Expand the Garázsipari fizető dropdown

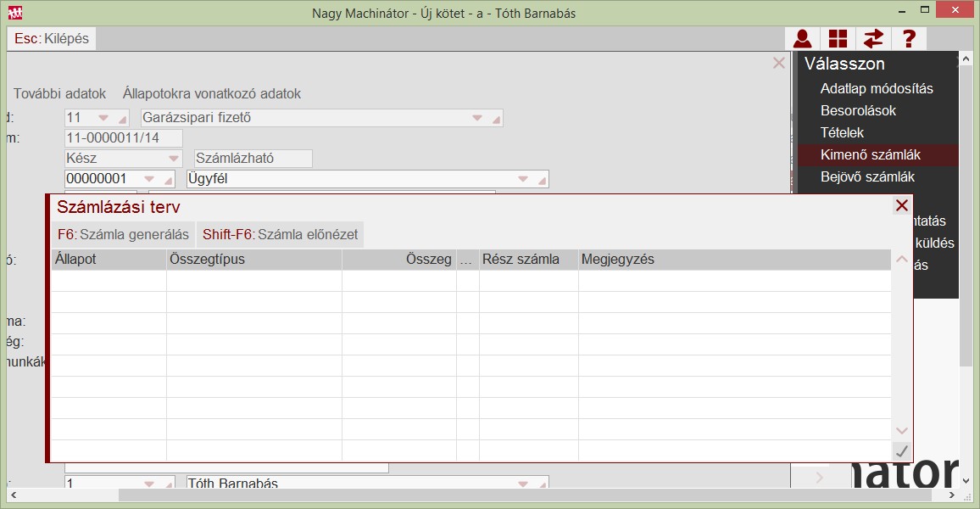pyautogui.click(x=477, y=118)
